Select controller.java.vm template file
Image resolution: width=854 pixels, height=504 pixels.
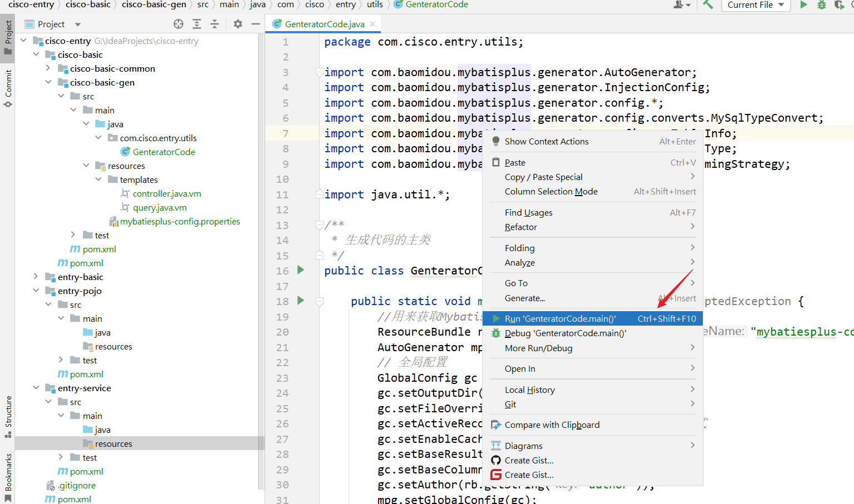(x=167, y=193)
